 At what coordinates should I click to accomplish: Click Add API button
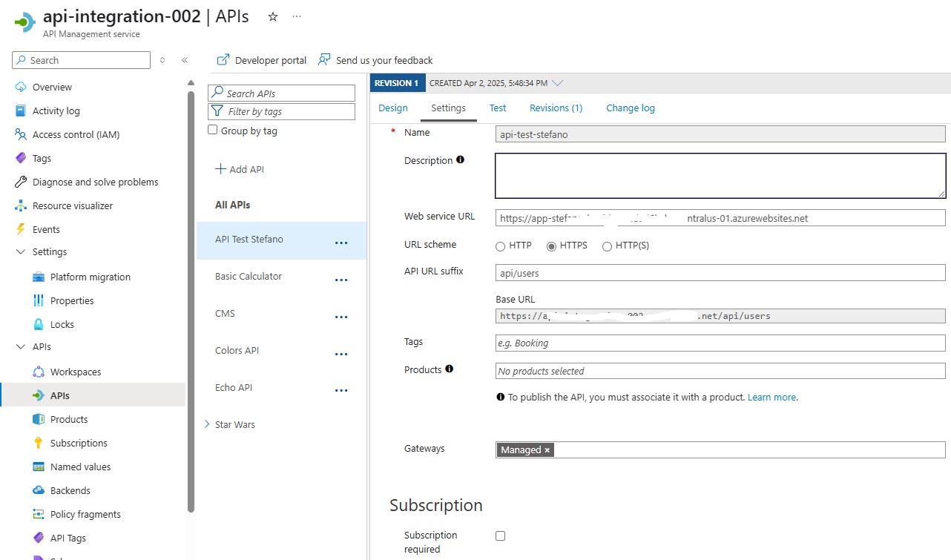[x=240, y=169]
